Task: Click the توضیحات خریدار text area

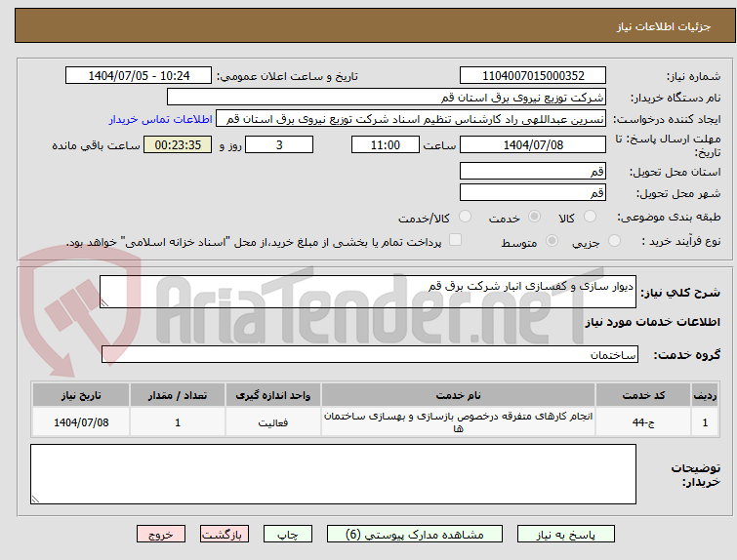Action: pyautogui.click(x=333, y=474)
